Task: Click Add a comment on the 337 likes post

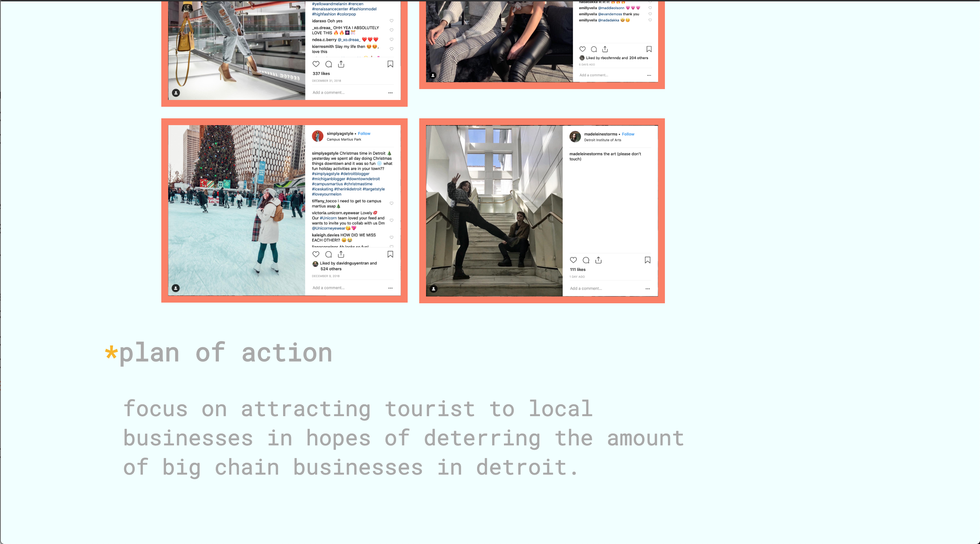Action: pyautogui.click(x=329, y=93)
